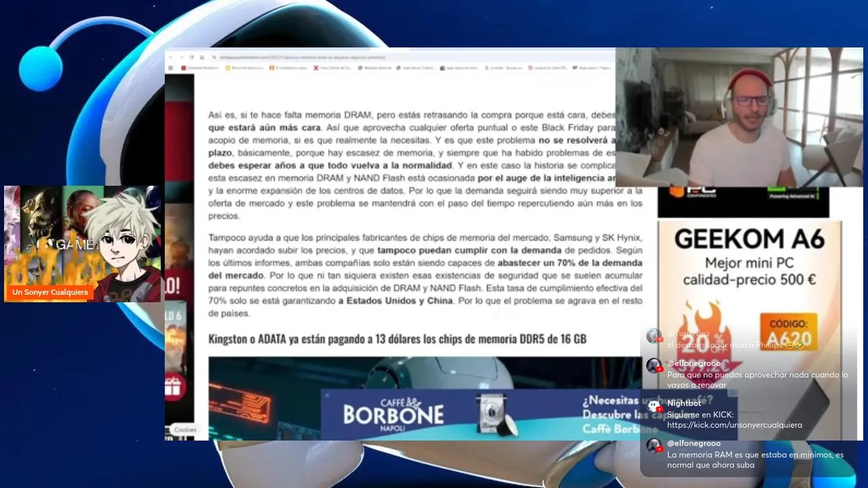The image size is (868, 488).
Task: Click the bold text 'abastecer un 70% de la demanda'
Action: point(570,262)
